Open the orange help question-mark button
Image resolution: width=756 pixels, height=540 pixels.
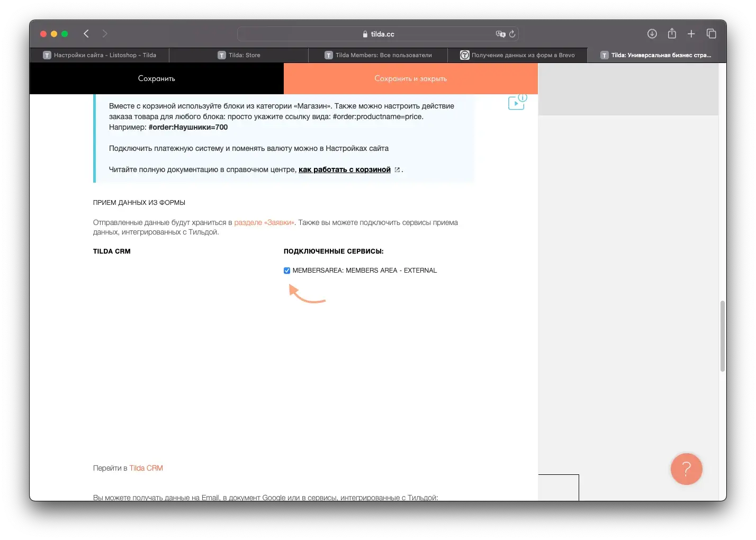(686, 469)
